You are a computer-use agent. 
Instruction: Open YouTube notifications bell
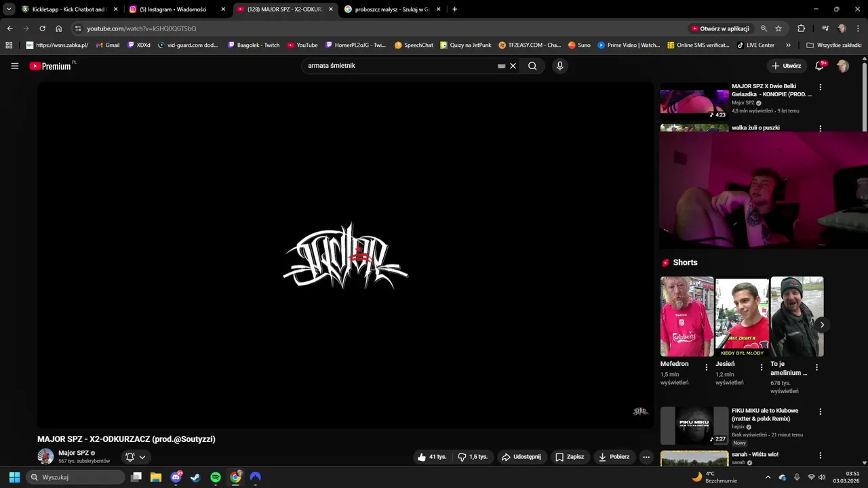(819, 66)
